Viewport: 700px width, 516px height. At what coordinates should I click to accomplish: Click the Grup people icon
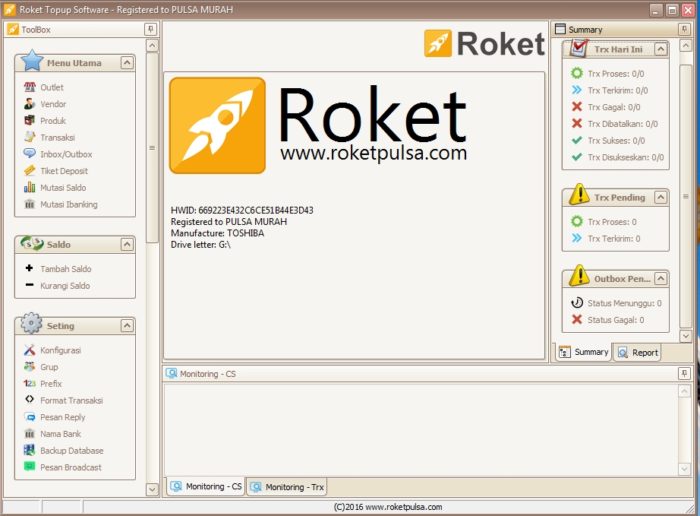29,366
